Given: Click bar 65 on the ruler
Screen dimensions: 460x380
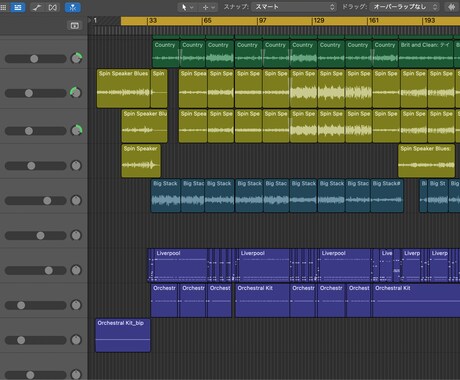Looking at the screenshot, I should point(207,21).
